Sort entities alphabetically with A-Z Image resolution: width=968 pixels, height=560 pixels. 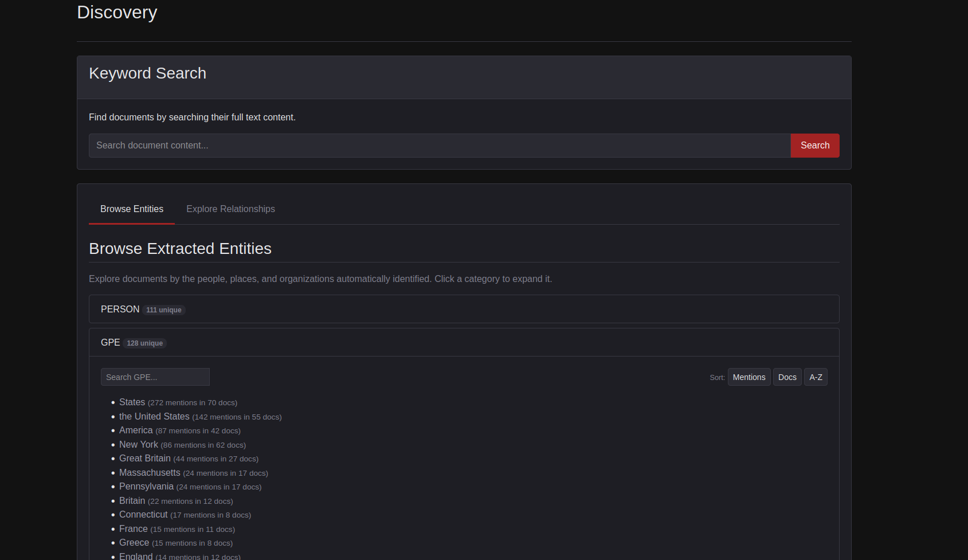(x=815, y=377)
